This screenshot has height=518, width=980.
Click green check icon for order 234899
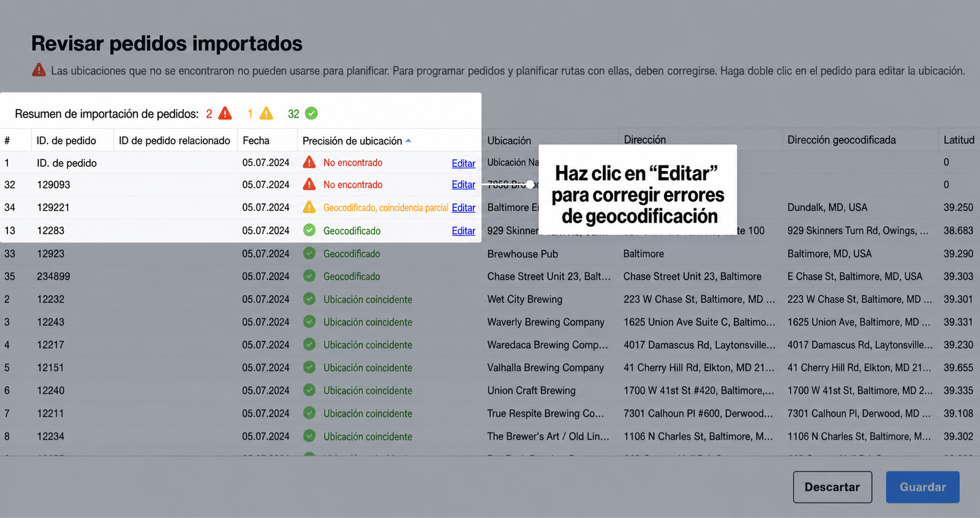[x=309, y=276]
